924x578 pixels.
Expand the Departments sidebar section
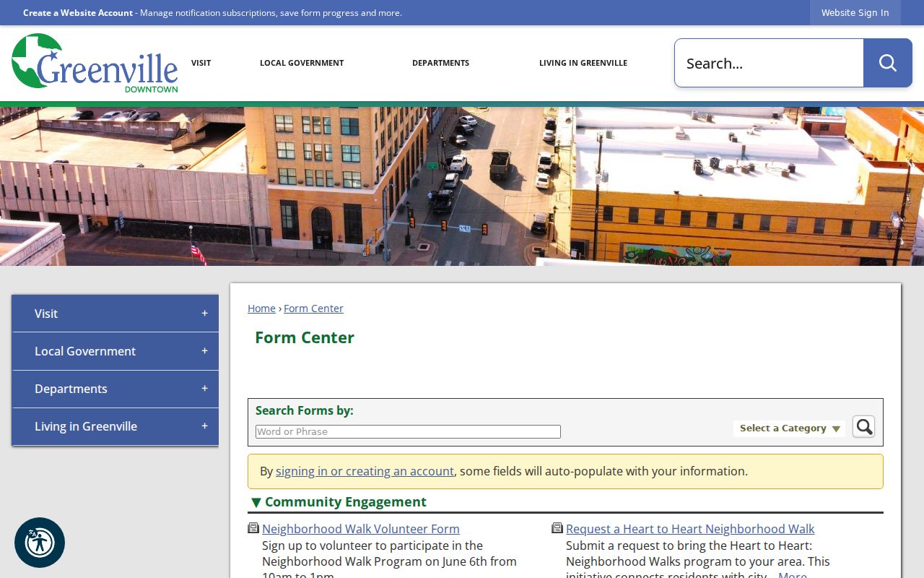(x=204, y=389)
